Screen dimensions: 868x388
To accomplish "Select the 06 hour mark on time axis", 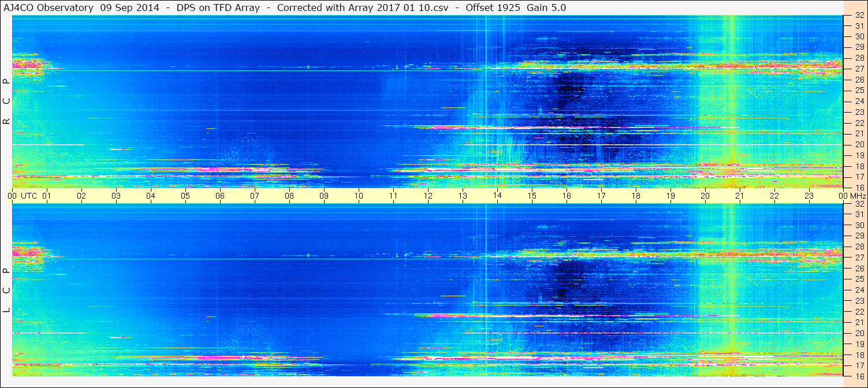I will coord(220,196).
